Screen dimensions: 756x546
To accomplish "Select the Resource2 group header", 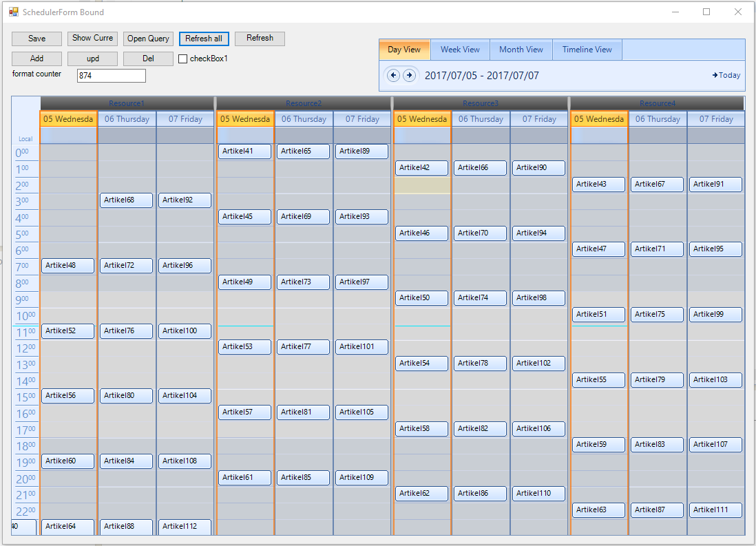I will tap(304, 103).
